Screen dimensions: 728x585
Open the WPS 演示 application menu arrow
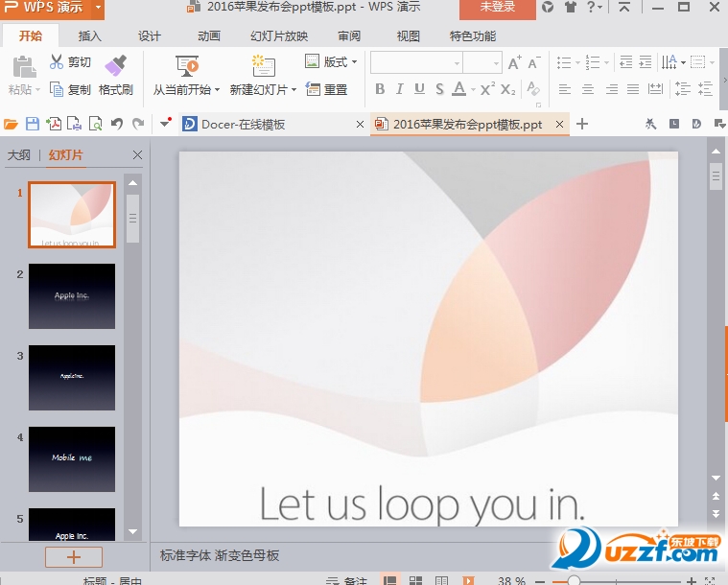pyautogui.click(x=98, y=7)
